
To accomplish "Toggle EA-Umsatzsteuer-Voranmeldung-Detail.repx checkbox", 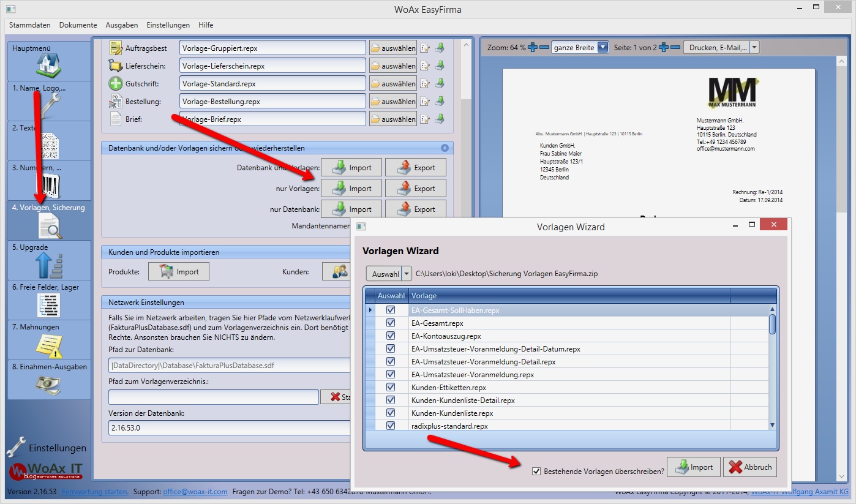I will (x=391, y=362).
